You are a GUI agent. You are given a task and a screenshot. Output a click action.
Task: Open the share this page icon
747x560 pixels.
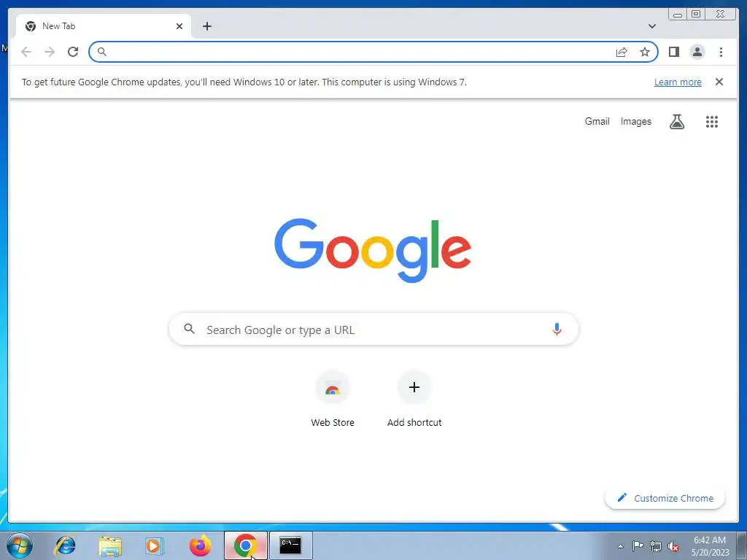[x=622, y=52]
